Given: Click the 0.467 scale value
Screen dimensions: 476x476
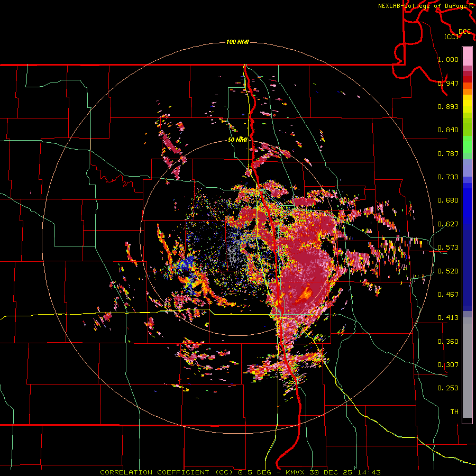Looking at the screenshot, I should coord(448,295).
